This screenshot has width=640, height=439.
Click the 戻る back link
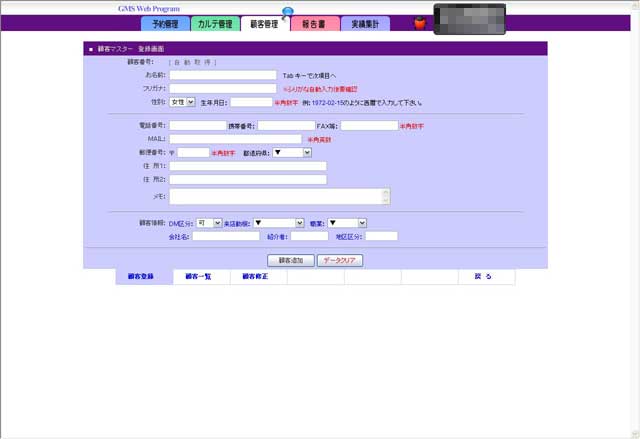483,277
